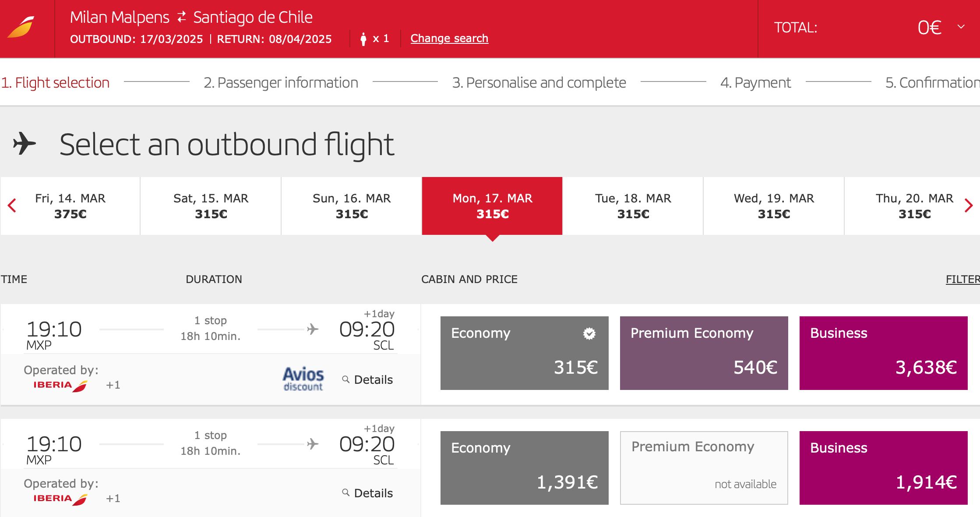980x517 pixels.
Task: Click the Iberia operator logo on second flight
Action: point(60,499)
